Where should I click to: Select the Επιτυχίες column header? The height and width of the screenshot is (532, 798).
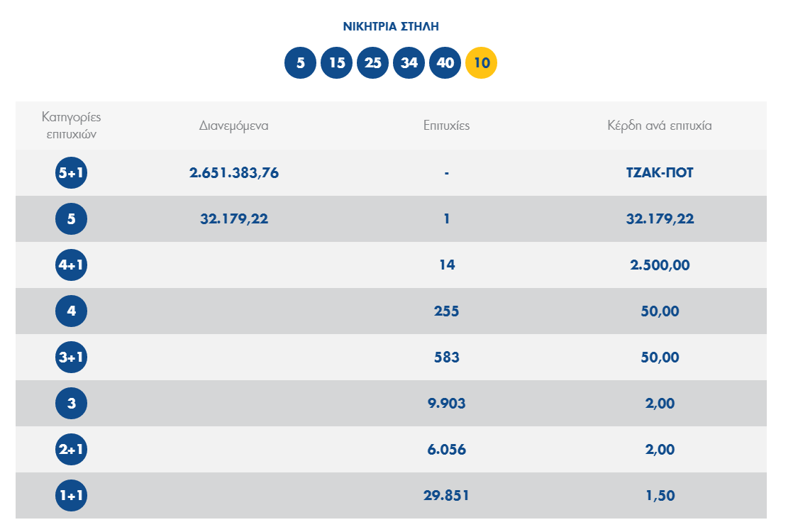[x=446, y=126]
